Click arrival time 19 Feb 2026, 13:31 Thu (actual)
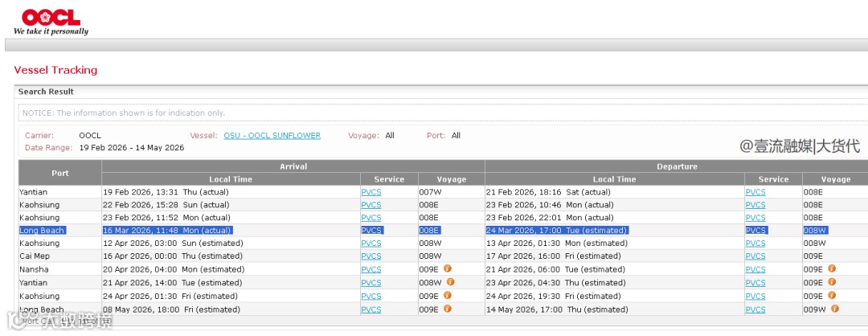 (x=166, y=192)
